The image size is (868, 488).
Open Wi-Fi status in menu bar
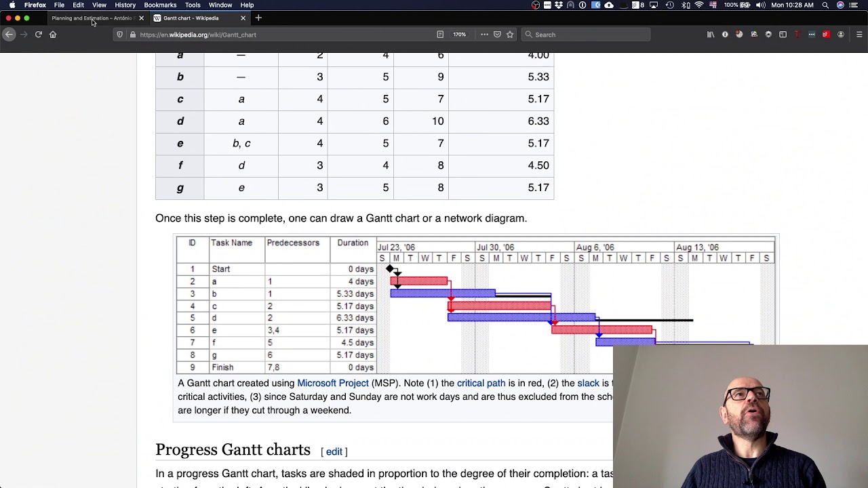(x=698, y=5)
